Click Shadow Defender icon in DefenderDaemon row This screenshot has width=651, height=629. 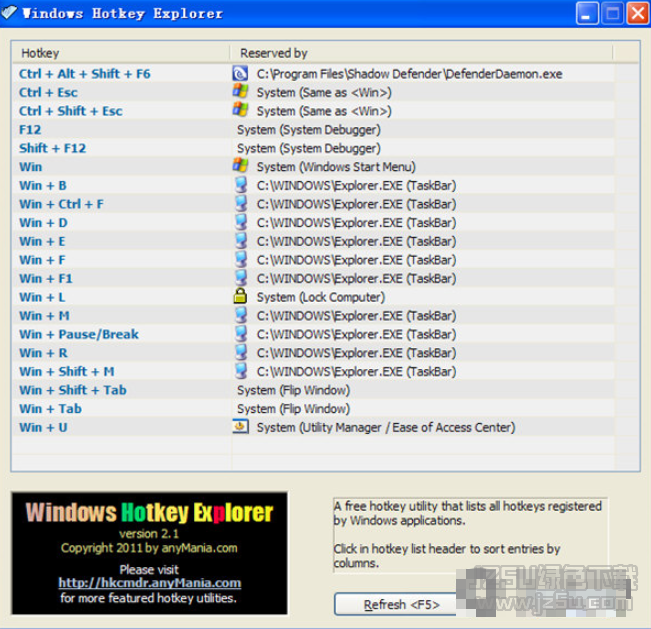(240, 73)
